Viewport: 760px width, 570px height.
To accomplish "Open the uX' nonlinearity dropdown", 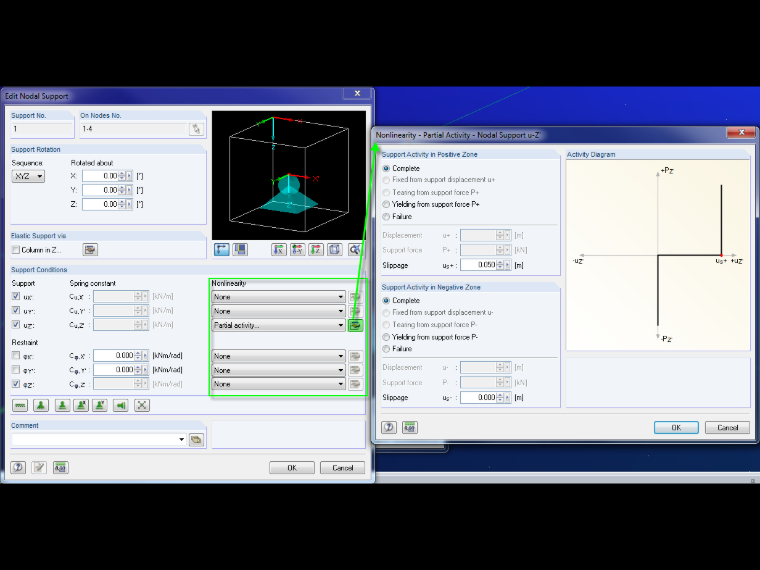I will click(279, 297).
